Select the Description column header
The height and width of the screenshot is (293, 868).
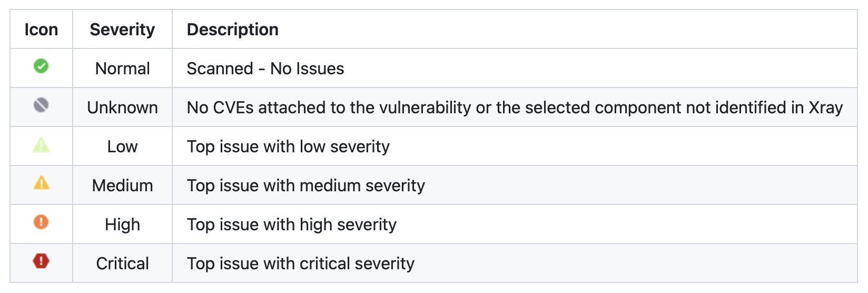point(232,30)
